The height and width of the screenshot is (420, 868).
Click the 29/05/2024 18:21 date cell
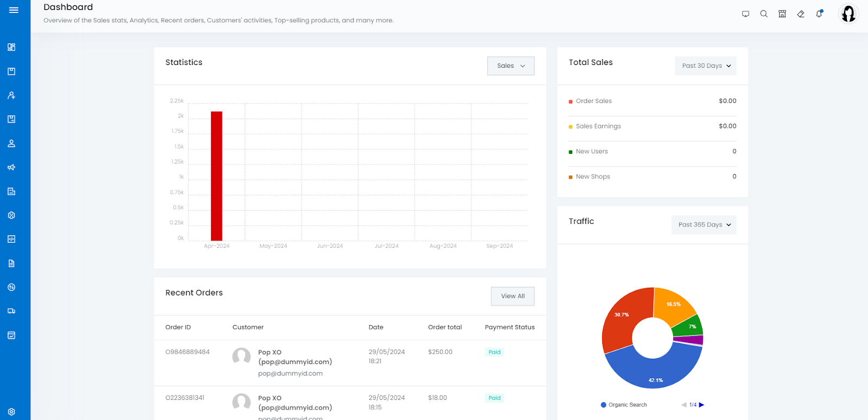coord(387,357)
